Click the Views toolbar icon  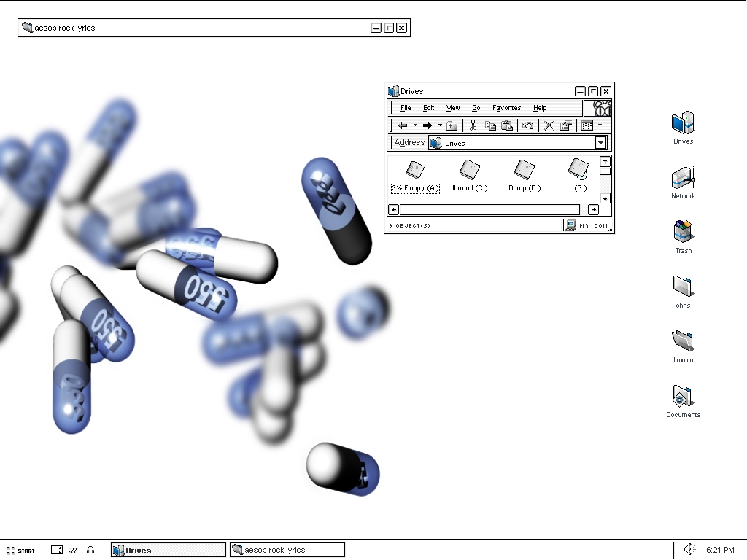587,125
